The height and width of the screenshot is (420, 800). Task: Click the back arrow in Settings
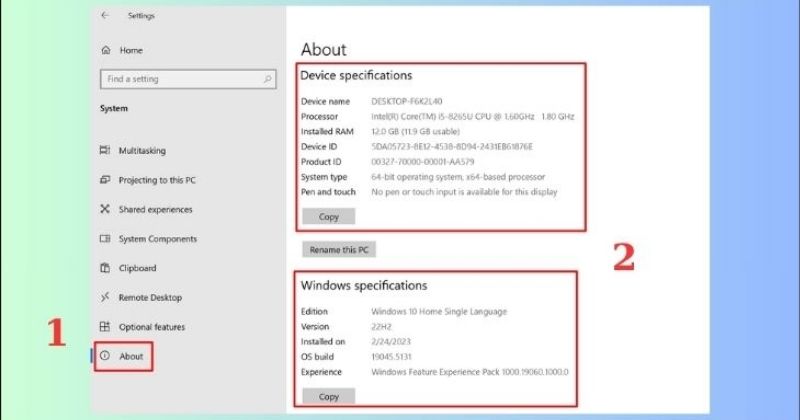coord(105,15)
